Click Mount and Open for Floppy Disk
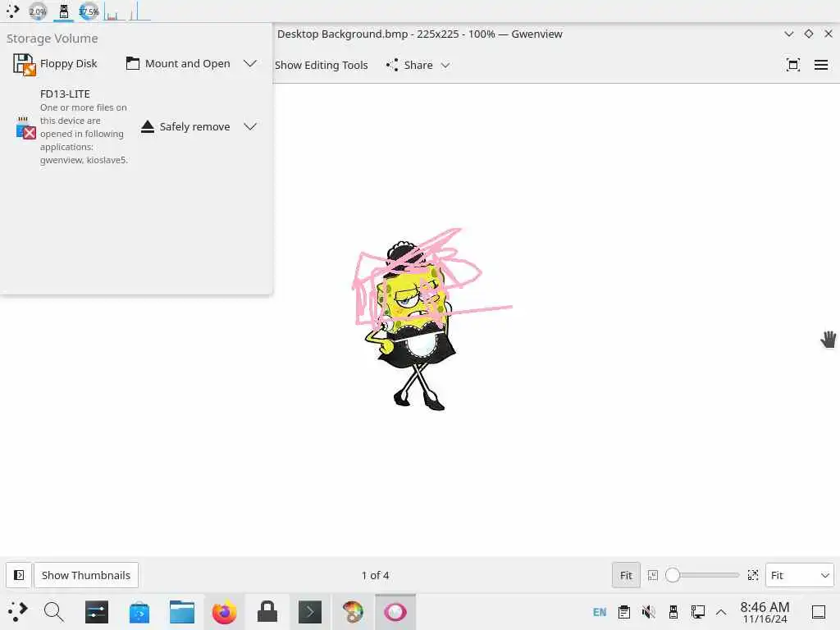Viewport: 840px width, 630px height. [178, 64]
